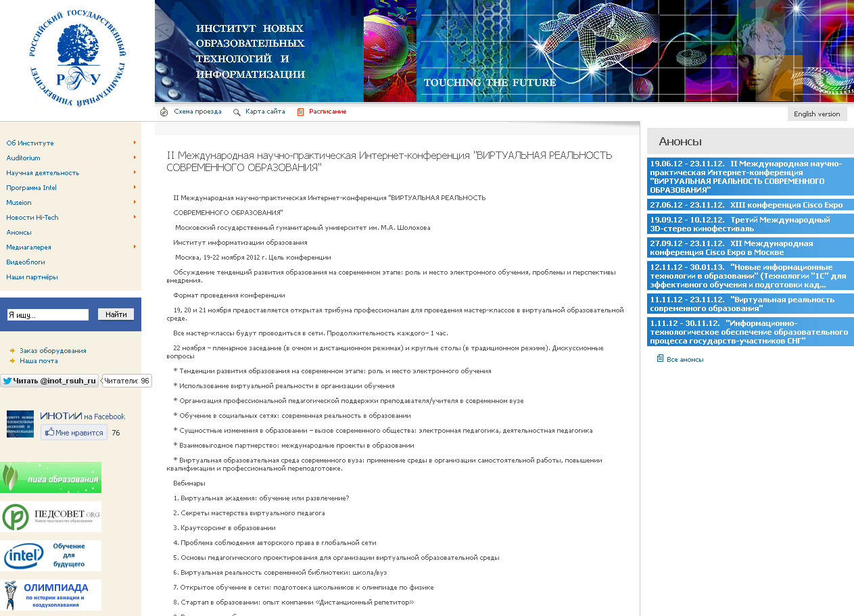Open the XIII конференция Cisco Expo announcement
Screen dimensions: 854x616
(x=751, y=205)
